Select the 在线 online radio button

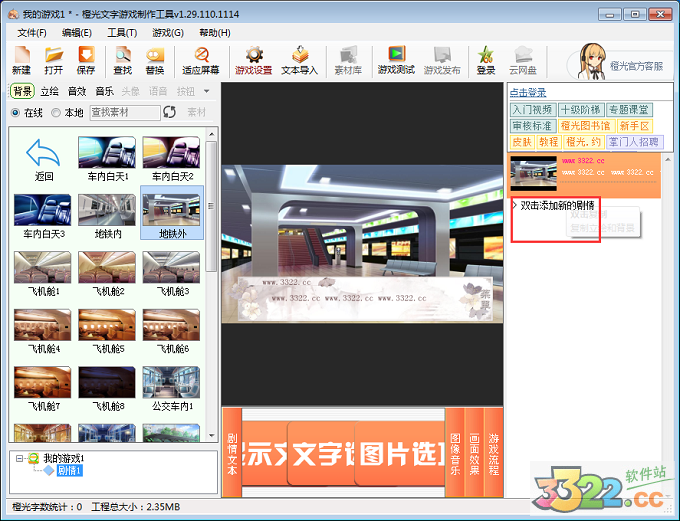tap(15, 113)
